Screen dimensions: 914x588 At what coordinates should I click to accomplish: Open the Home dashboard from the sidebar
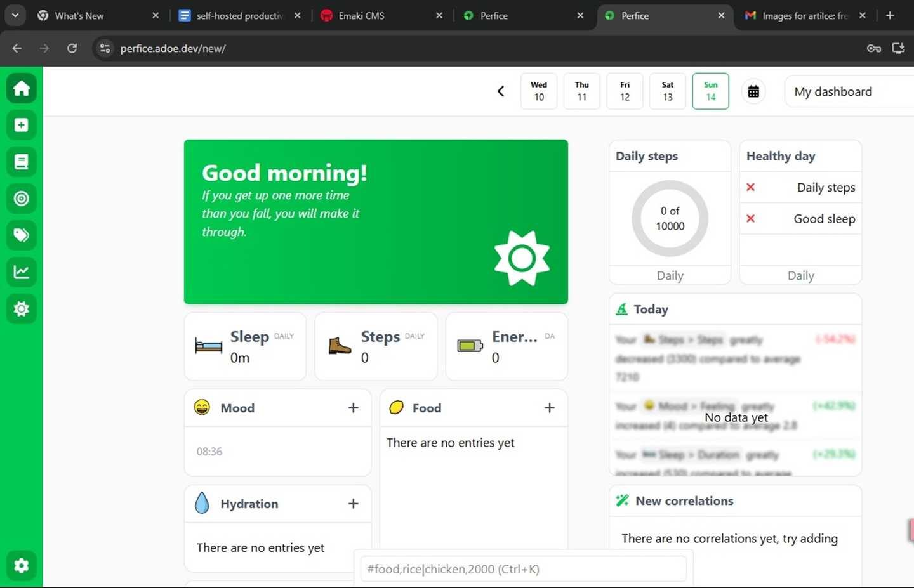click(x=21, y=88)
